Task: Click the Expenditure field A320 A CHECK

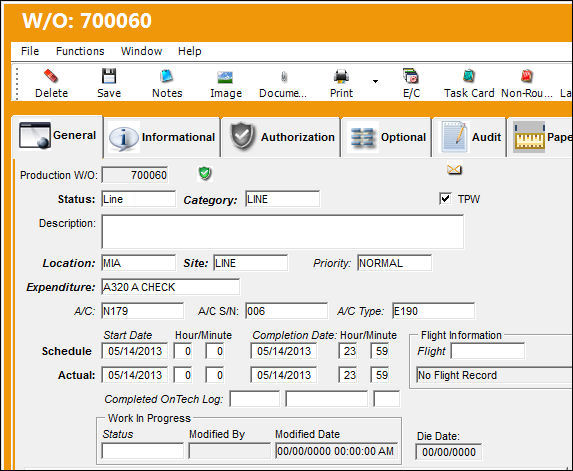Action: click(170, 287)
